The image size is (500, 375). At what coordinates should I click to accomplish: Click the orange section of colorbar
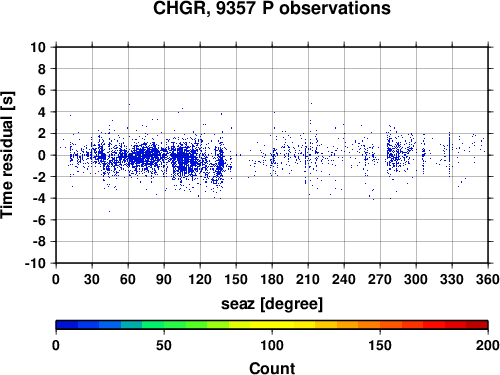(358, 325)
